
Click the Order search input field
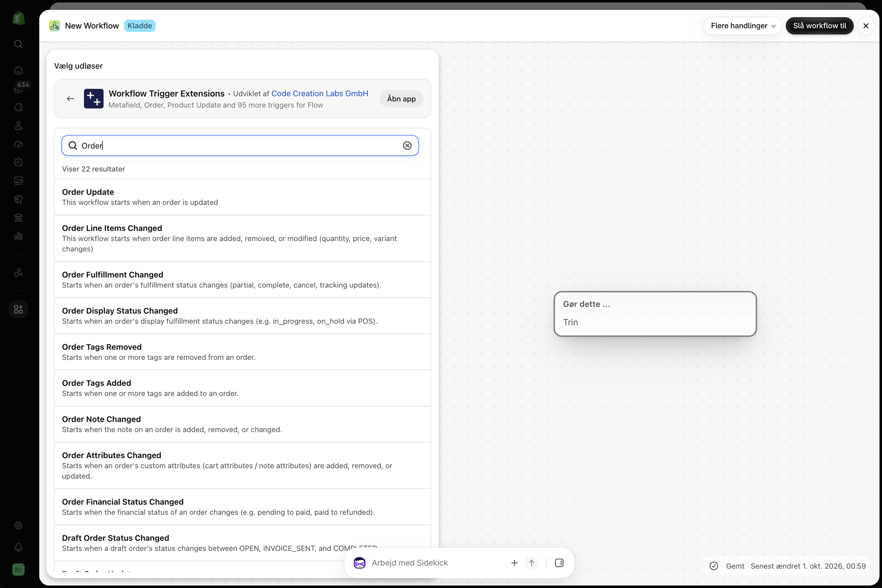[240, 146]
